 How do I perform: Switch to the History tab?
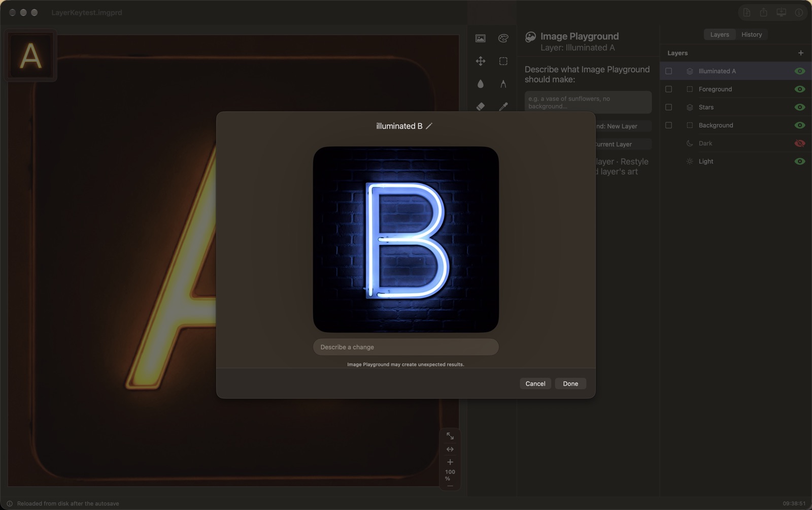tap(751, 35)
